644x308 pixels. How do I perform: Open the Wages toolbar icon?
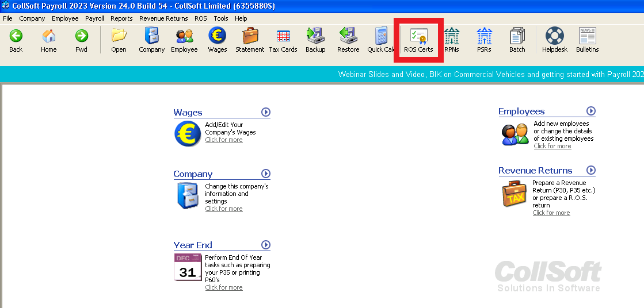pyautogui.click(x=217, y=39)
